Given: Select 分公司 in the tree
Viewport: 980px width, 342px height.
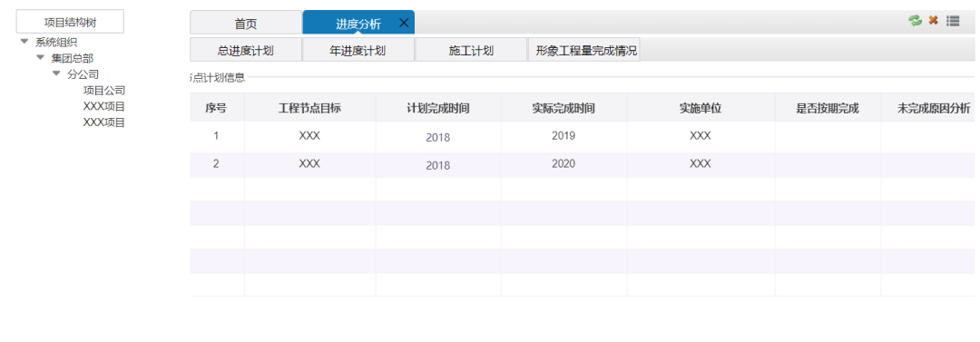Looking at the screenshot, I should click(x=83, y=74).
